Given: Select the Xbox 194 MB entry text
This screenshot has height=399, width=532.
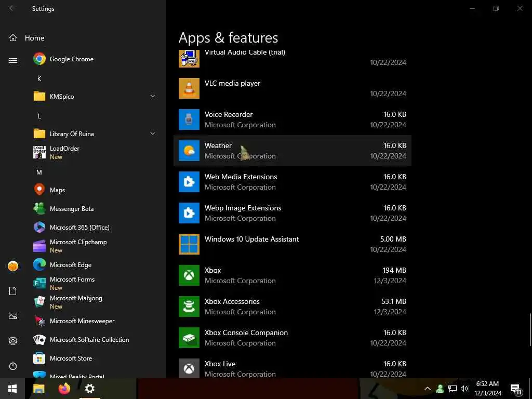Looking at the screenshot, I should (x=212, y=270).
